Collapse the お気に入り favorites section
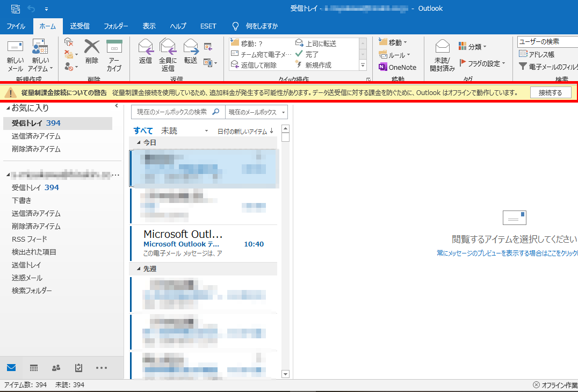Viewport: 578px width, 392px height. click(x=8, y=108)
